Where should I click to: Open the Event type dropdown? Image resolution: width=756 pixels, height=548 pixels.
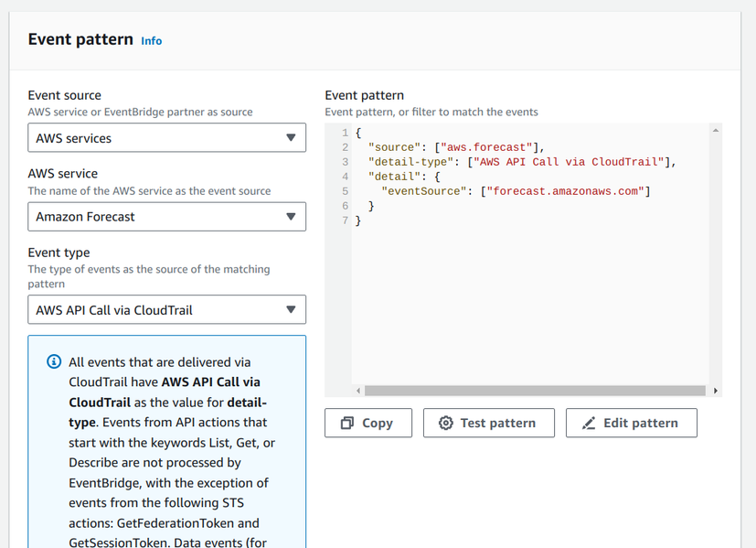(x=166, y=310)
